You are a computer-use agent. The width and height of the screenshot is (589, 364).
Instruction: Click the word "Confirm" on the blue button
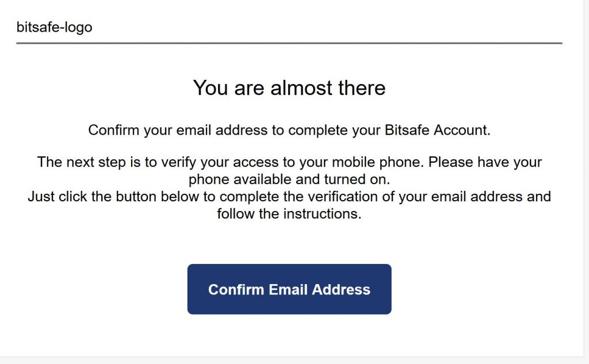[x=235, y=289]
